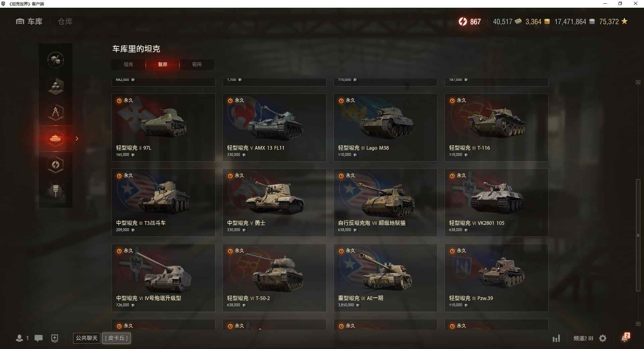Expand the sidebar chevron arrow
Screen dimensions: 644x349
[77, 139]
